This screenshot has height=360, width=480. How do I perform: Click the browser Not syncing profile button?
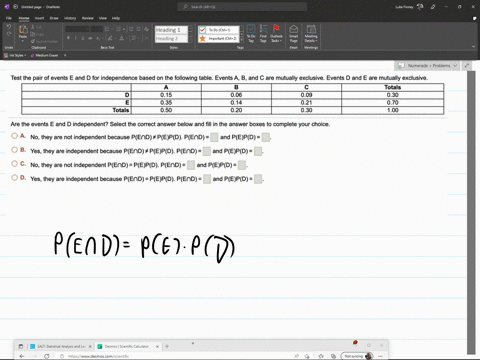(357, 356)
